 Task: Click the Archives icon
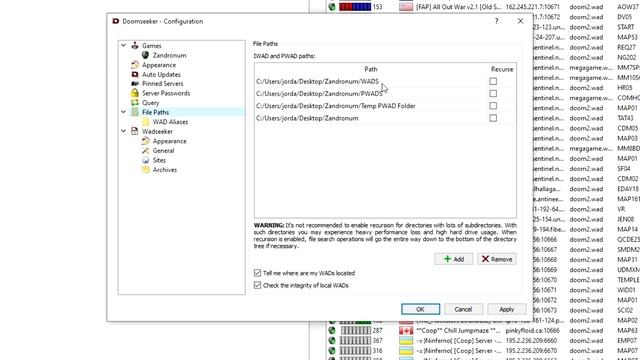(145, 170)
